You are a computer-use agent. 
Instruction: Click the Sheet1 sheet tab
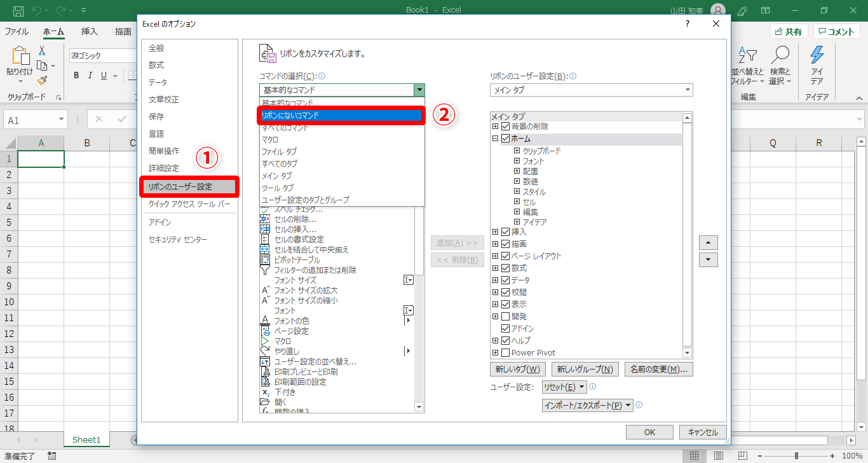point(86,439)
